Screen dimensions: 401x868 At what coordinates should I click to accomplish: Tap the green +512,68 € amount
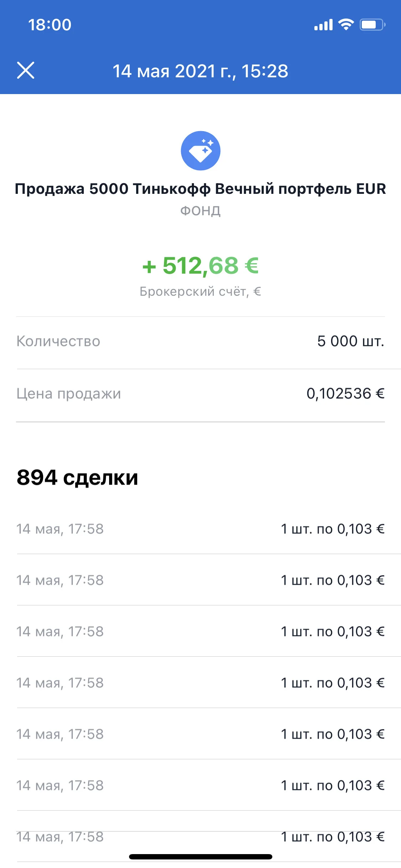(200, 266)
